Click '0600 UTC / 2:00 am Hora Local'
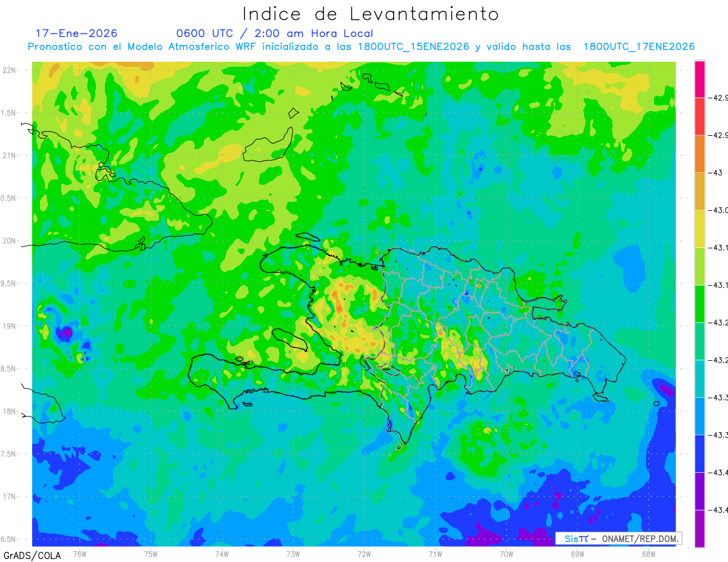This screenshot has width=728, height=562. point(274,33)
